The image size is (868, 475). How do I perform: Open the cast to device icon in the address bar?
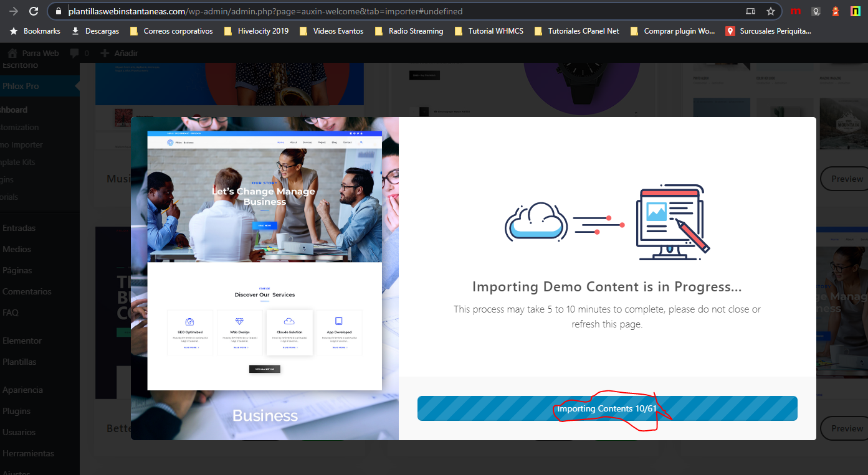(x=751, y=11)
